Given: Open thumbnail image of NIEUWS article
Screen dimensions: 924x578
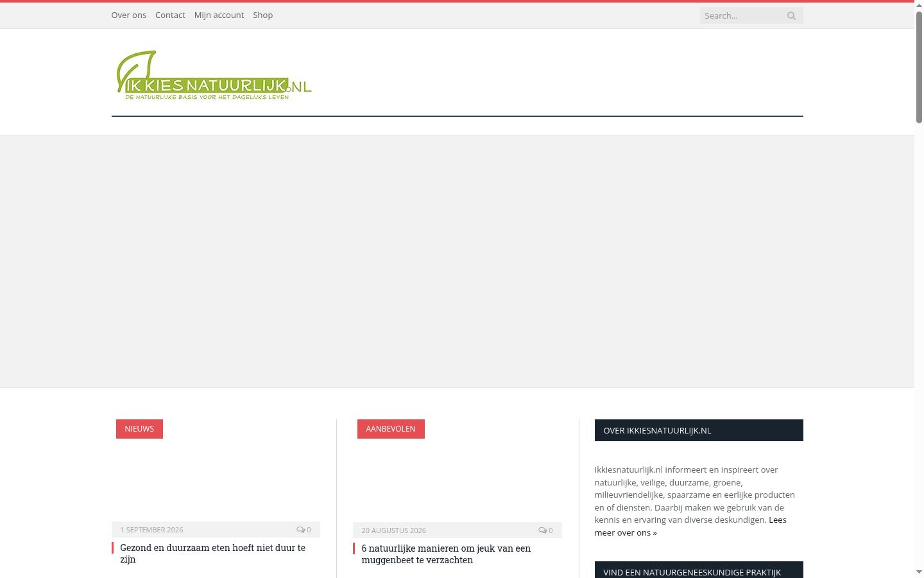Looking at the screenshot, I should coord(216,470).
